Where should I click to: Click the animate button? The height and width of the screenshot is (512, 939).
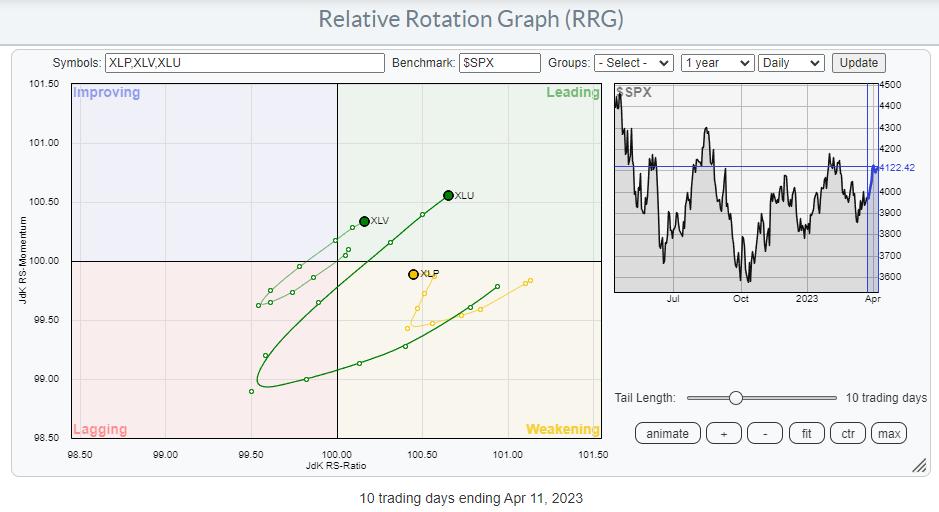tap(667, 433)
